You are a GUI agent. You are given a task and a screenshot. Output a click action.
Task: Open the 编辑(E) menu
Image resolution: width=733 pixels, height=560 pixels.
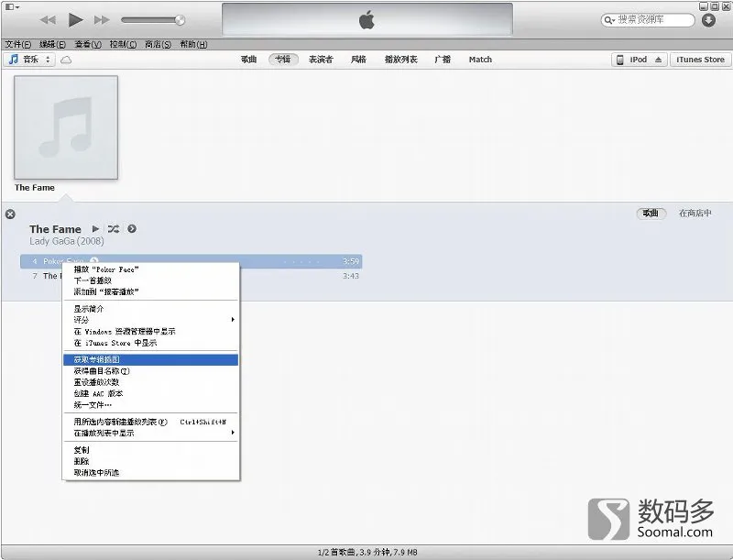coord(52,44)
